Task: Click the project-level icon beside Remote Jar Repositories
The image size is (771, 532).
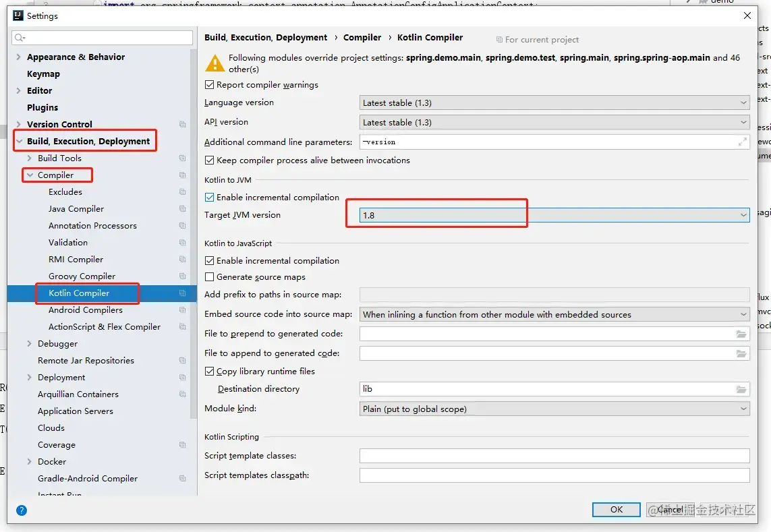Action: pyautogui.click(x=182, y=361)
